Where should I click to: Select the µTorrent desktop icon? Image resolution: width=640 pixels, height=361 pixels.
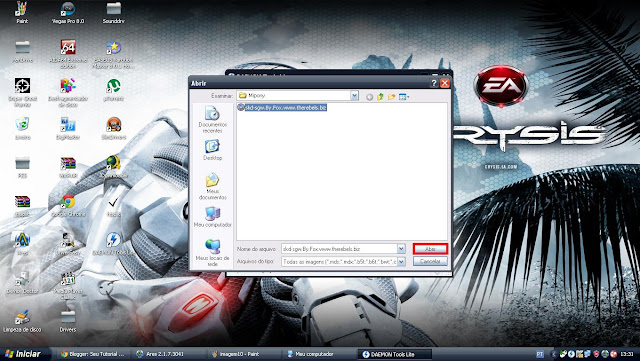point(113,90)
